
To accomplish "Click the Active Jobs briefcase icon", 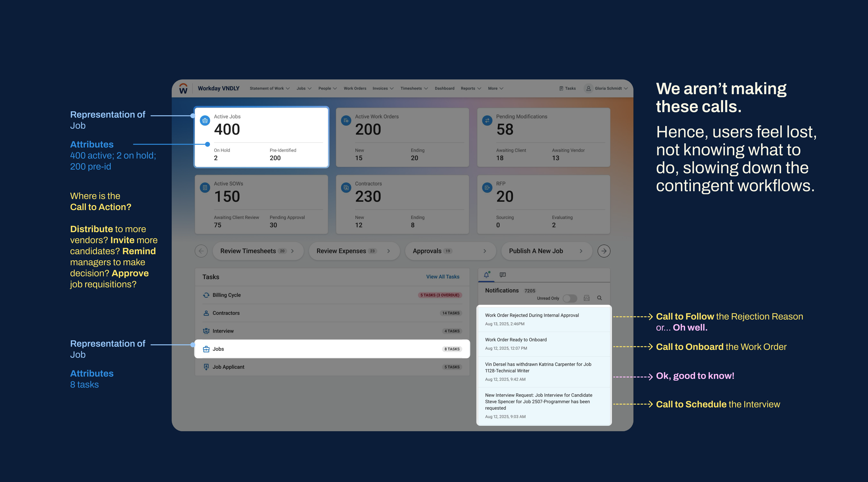I will click(x=205, y=120).
